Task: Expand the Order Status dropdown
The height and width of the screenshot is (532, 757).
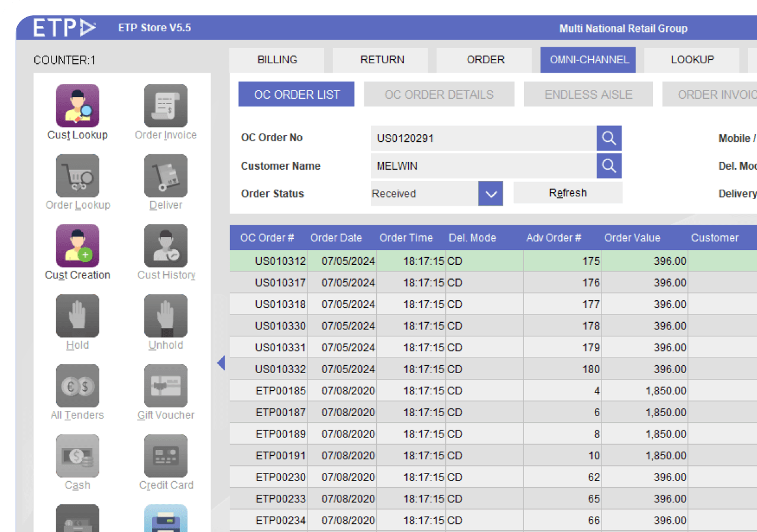Action: [490, 194]
